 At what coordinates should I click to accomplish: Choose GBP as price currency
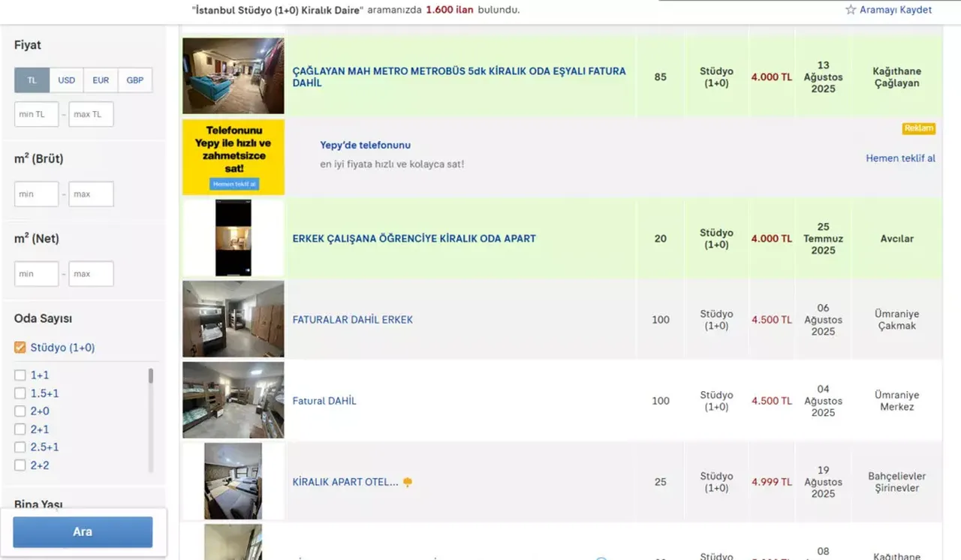coord(135,80)
